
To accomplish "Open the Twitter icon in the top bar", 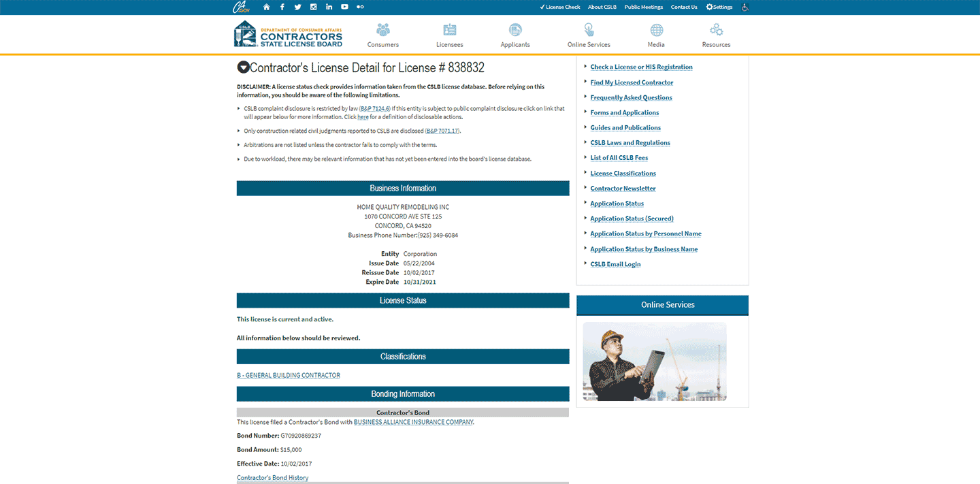I will tap(297, 7).
